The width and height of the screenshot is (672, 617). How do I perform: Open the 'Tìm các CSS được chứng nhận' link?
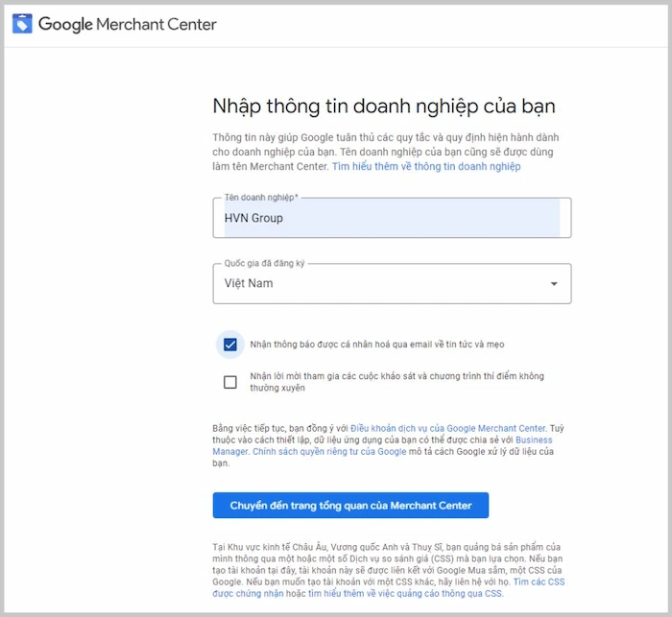click(x=538, y=581)
